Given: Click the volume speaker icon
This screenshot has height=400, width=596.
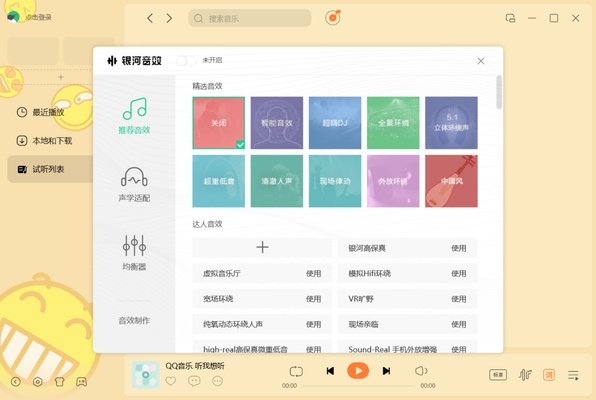Looking at the screenshot, I should click(x=421, y=371).
